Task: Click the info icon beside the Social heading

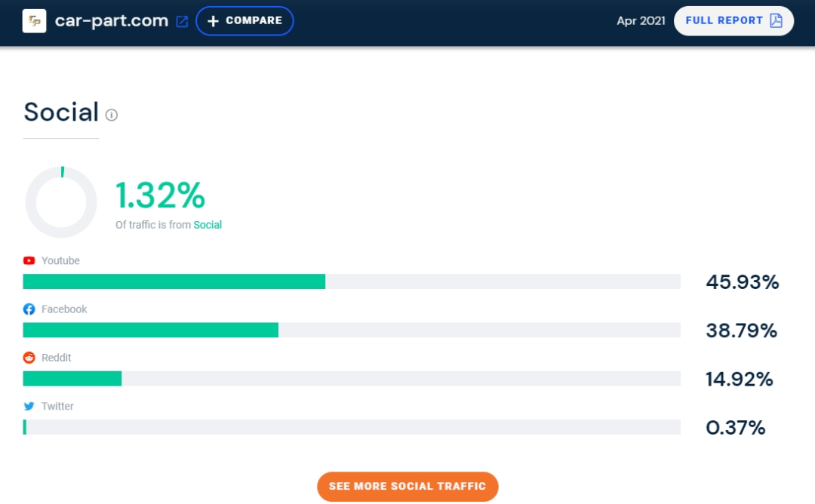Action: (x=112, y=115)
